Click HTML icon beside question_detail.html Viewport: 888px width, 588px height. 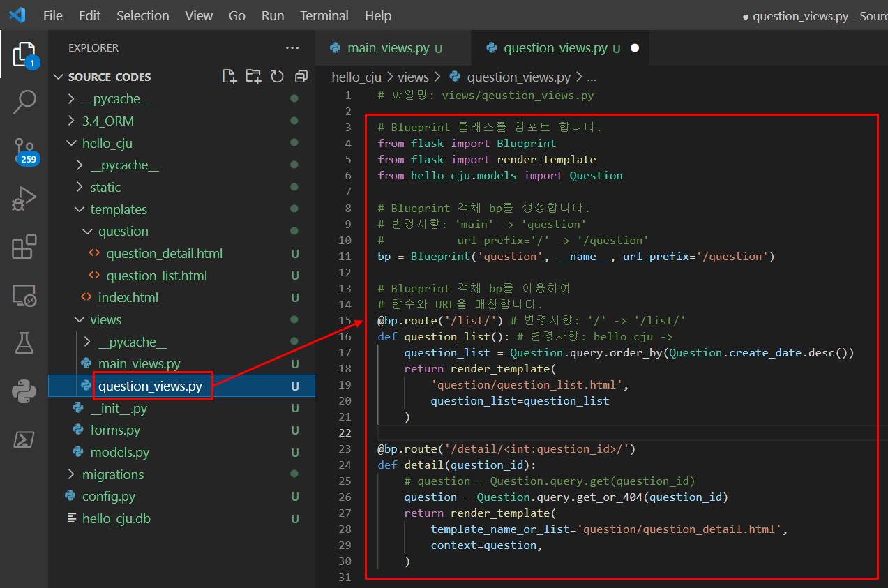click(94, 253)
